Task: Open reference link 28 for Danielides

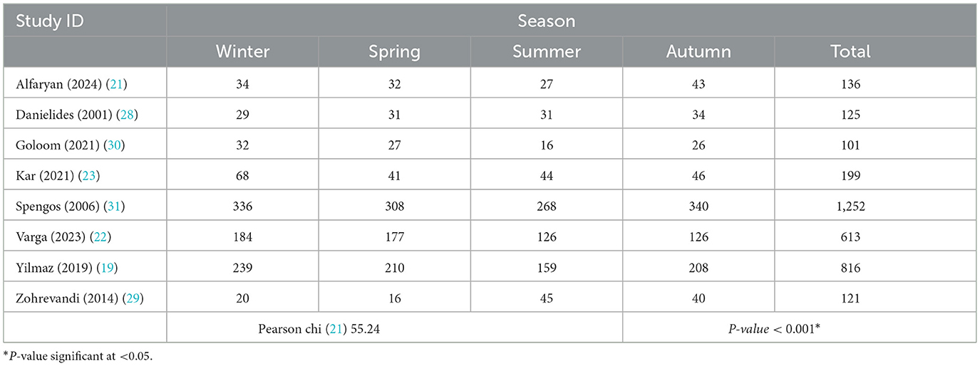Action: [124, 115]
